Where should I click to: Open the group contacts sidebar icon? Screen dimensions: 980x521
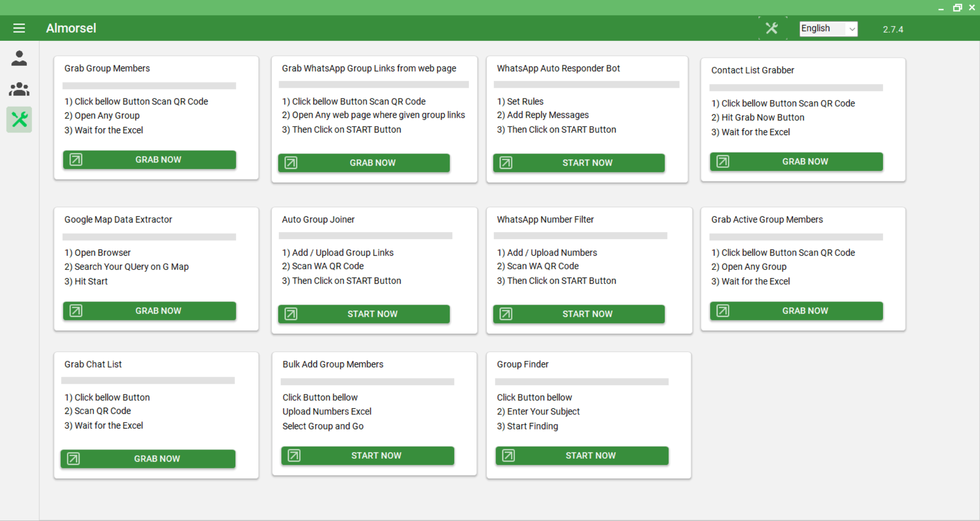19,89
